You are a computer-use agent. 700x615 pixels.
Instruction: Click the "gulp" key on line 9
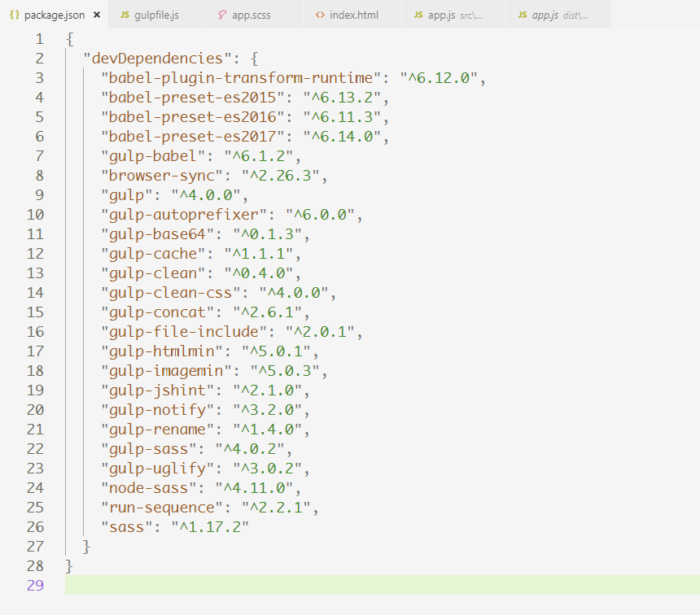pyautogui.click(x=127, y=195)
